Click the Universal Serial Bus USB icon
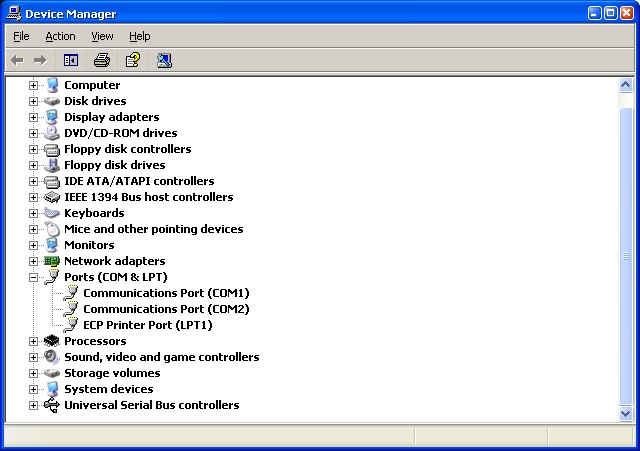Screen dimensions: 640x451 (52, 405)
